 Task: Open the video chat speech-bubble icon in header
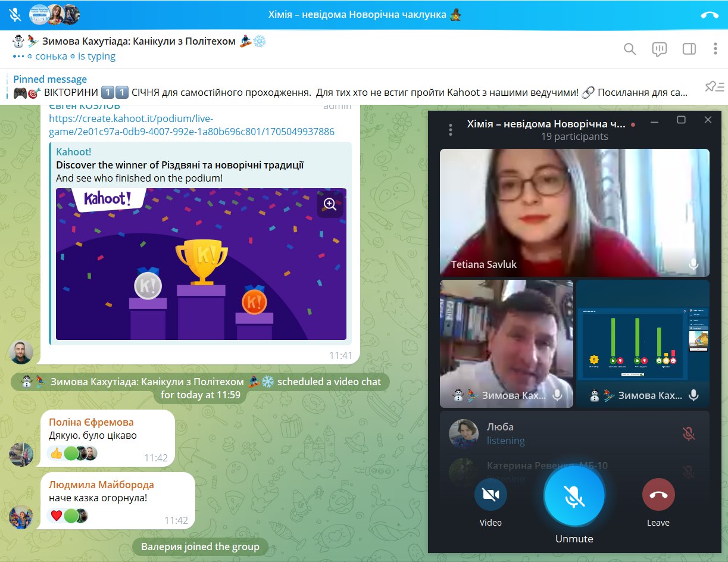point(659,49)
